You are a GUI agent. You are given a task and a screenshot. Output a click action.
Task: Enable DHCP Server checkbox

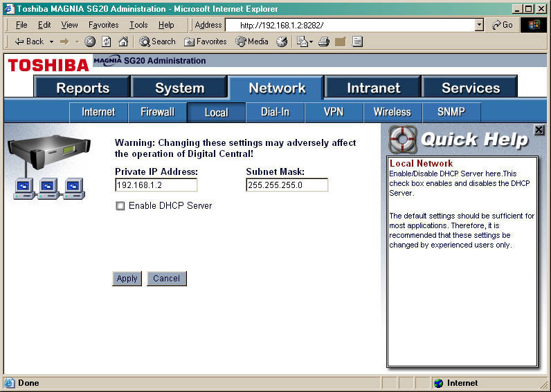120,205
